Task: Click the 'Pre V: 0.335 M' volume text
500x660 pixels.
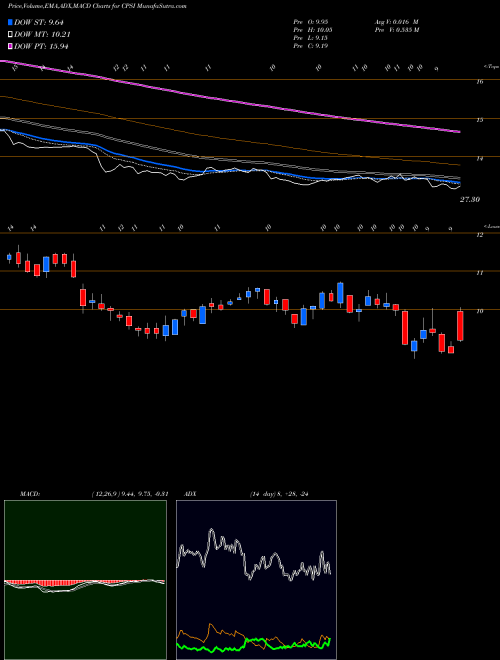Action: (x=396, y=30)
